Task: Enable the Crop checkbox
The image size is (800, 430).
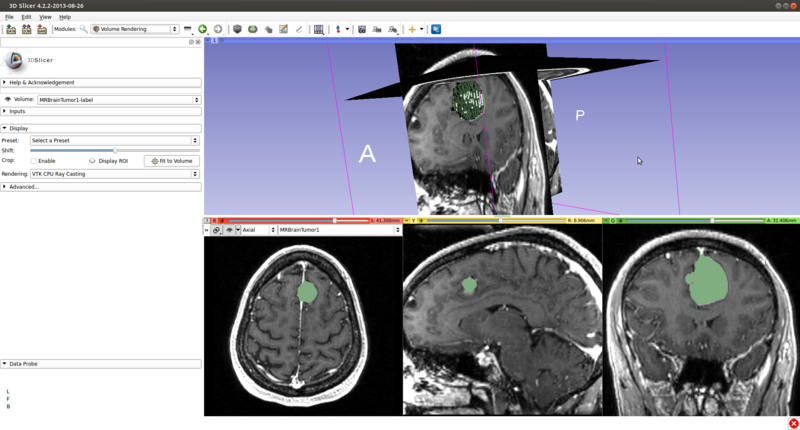Action: pos(33,161)
